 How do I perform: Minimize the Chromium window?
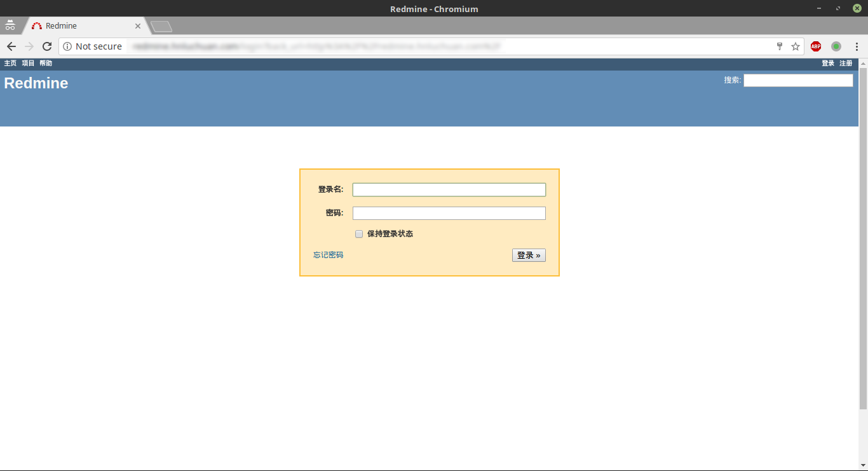coord(820,8)
